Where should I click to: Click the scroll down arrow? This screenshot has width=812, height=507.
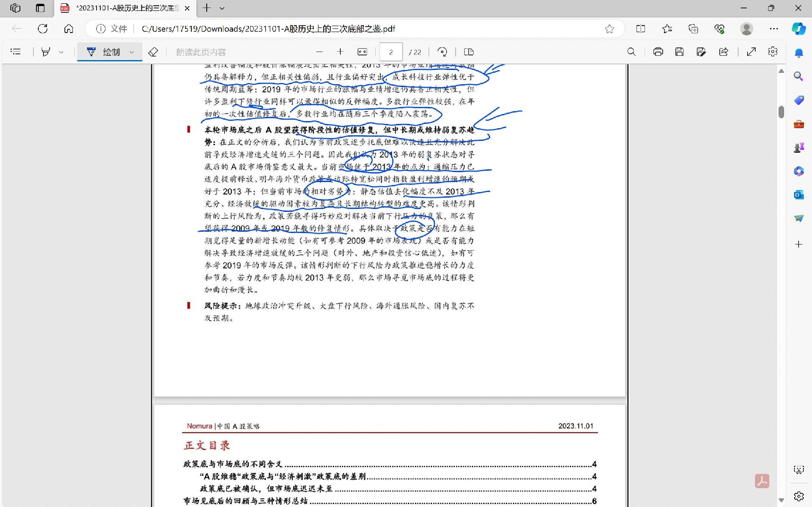[781, 500]
